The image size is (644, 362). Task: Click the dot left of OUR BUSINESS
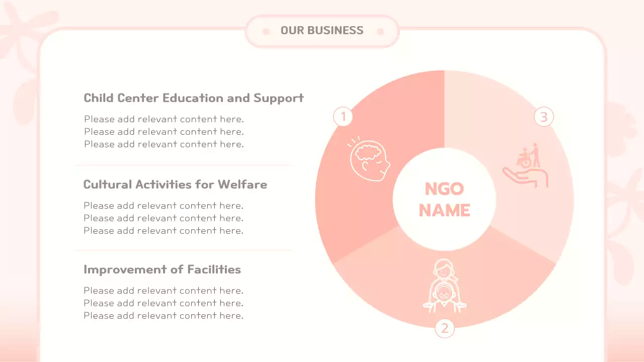point(266,32)
